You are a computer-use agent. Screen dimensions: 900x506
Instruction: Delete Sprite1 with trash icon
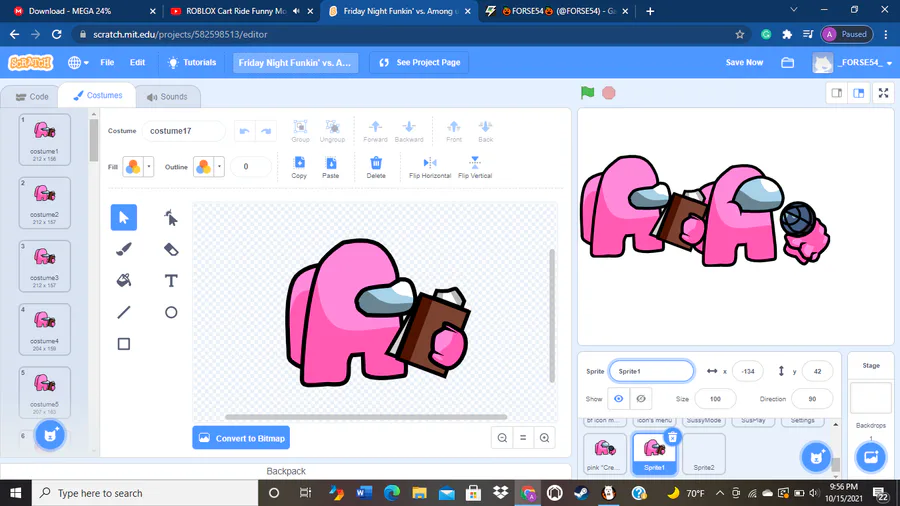(x=672, y=438)
